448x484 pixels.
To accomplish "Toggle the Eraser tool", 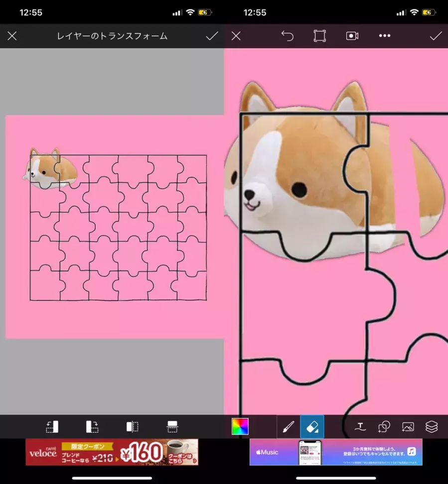I will pos(312,427).
